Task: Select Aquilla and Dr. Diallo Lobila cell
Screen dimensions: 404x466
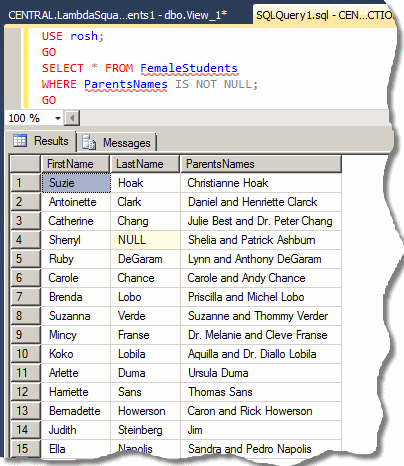Action: pos(261,354)
